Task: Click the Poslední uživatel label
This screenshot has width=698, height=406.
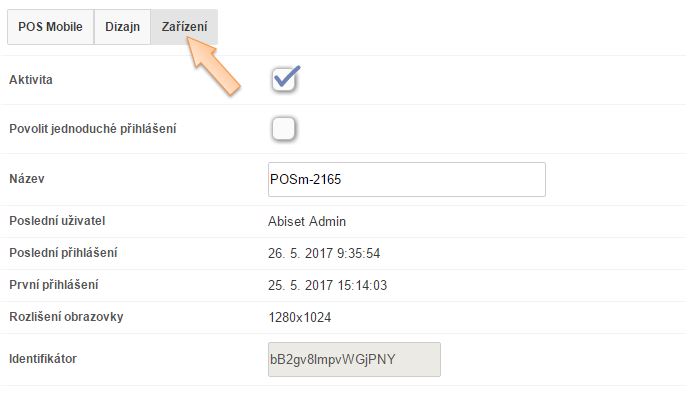Action: coord(57,221)
